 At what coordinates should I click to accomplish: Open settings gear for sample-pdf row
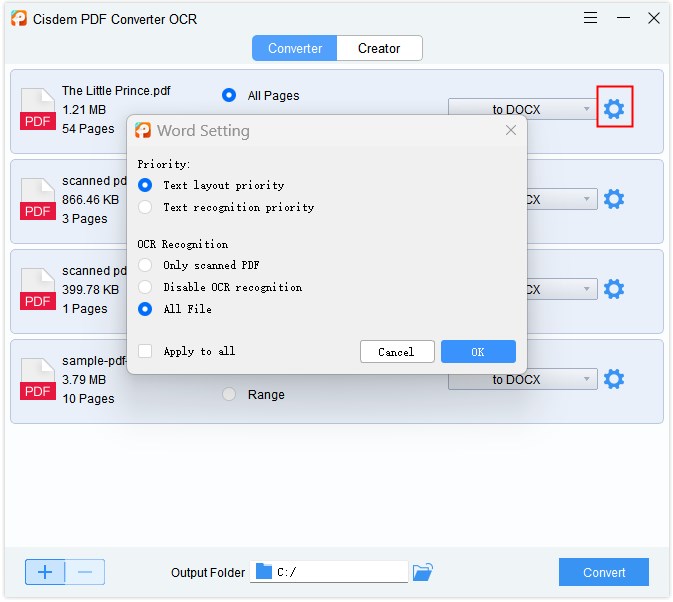click(x=614, y=379)
